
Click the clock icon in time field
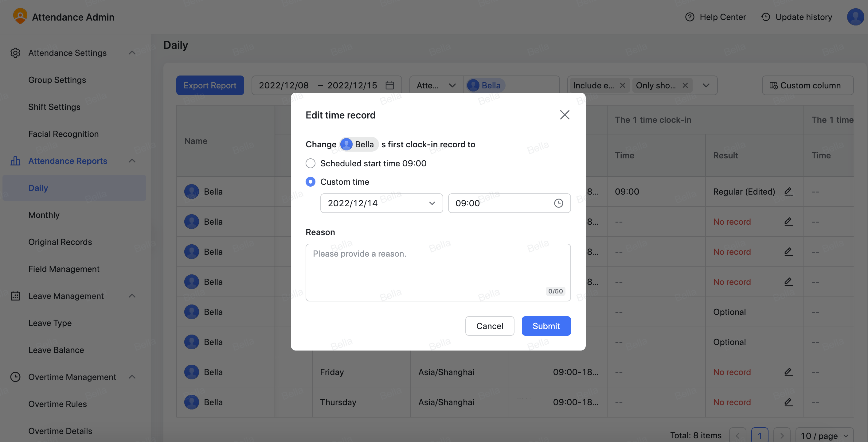(558, 203)
